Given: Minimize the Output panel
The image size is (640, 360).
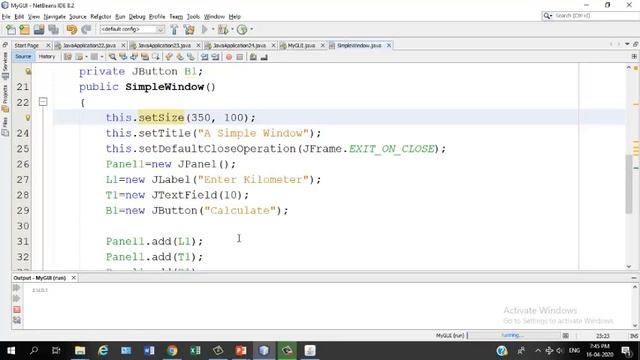Looking at the screenshot, I should [634, 278].
